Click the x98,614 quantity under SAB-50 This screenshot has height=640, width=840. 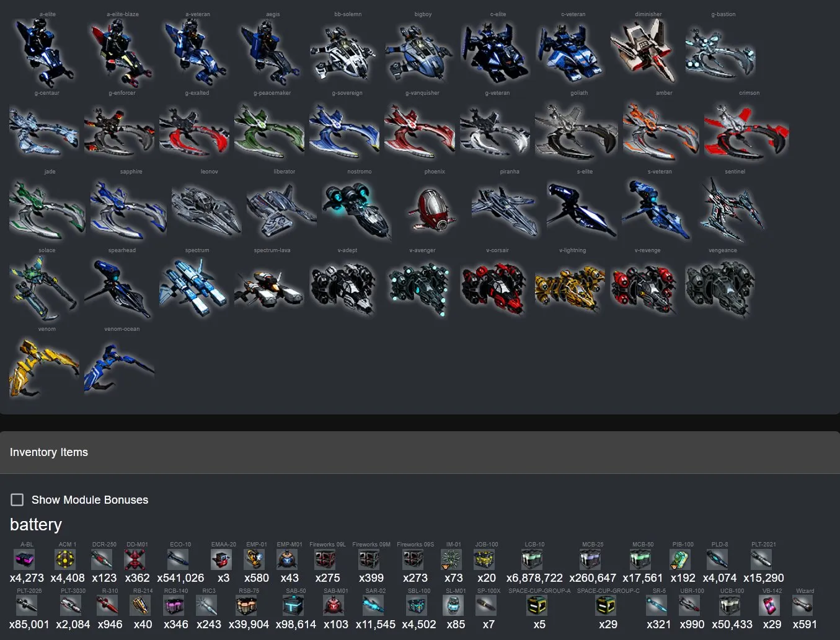[x=296, y=625]
